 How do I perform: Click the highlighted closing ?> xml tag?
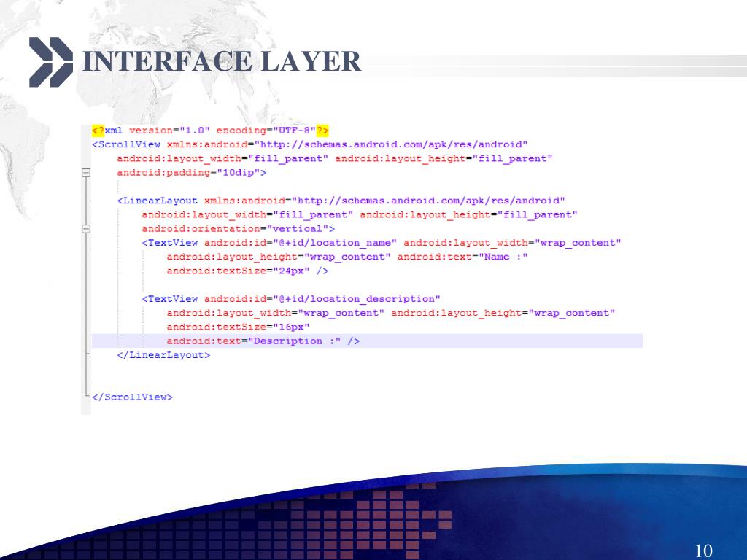[322, 131]
